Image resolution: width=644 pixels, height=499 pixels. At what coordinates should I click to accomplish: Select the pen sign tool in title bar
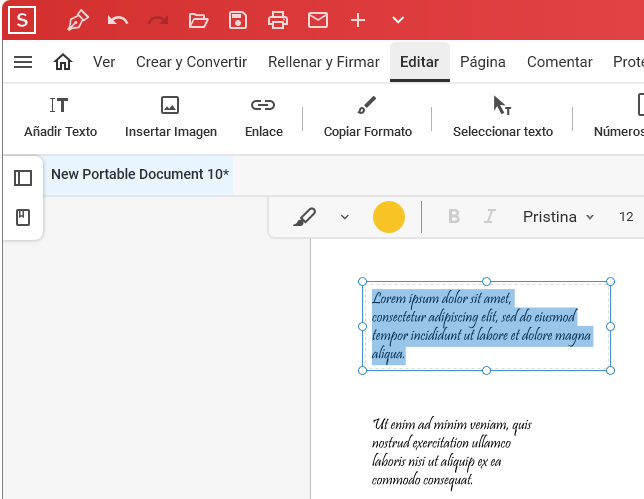(78, 20)
